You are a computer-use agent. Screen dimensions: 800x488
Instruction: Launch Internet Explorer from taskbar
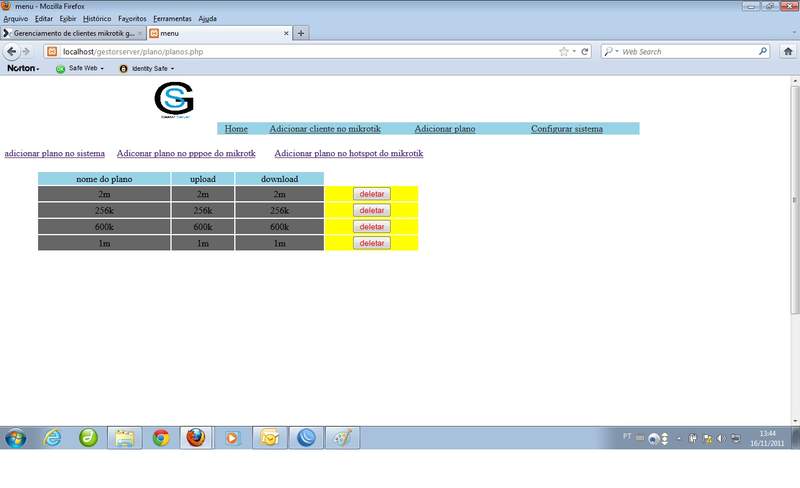(53, 438)
